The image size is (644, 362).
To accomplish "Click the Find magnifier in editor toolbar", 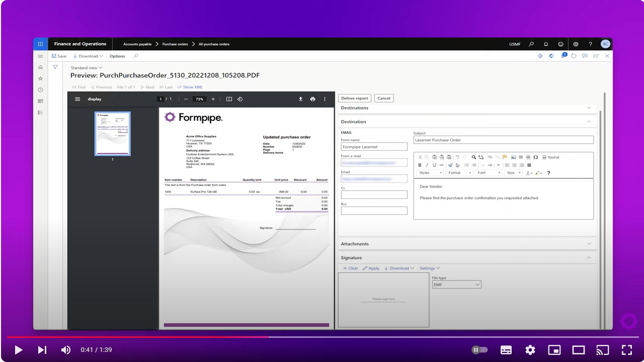I will click(474, 157).
